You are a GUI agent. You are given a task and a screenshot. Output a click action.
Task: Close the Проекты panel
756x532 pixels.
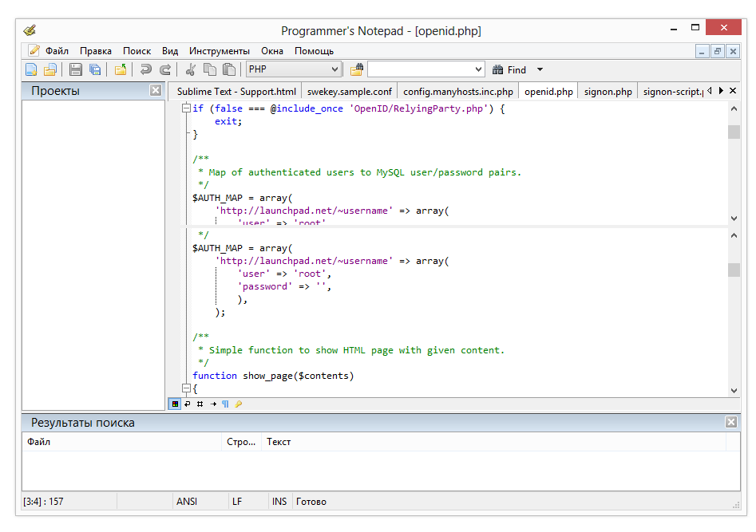click(x=156, y=90)
